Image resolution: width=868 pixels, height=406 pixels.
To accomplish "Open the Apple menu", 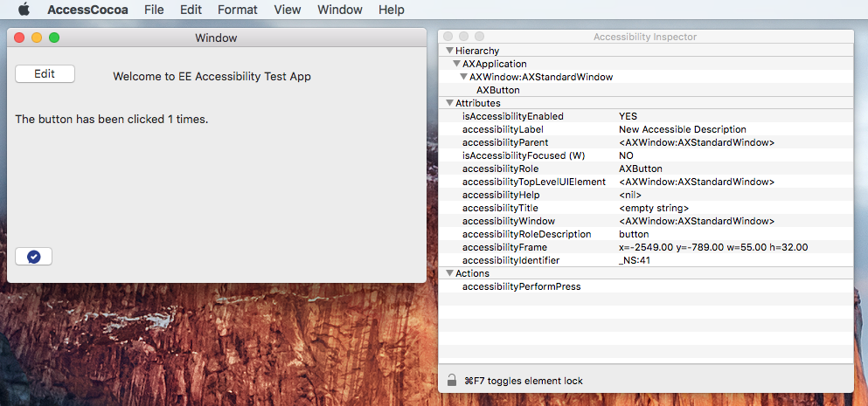I will (x=24, y=10).
